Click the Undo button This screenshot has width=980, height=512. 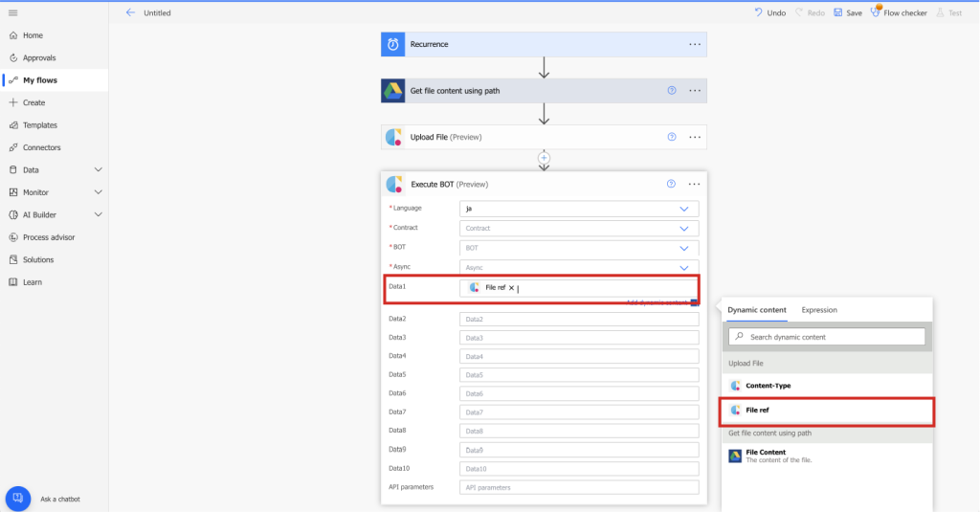tap(770, 12)
